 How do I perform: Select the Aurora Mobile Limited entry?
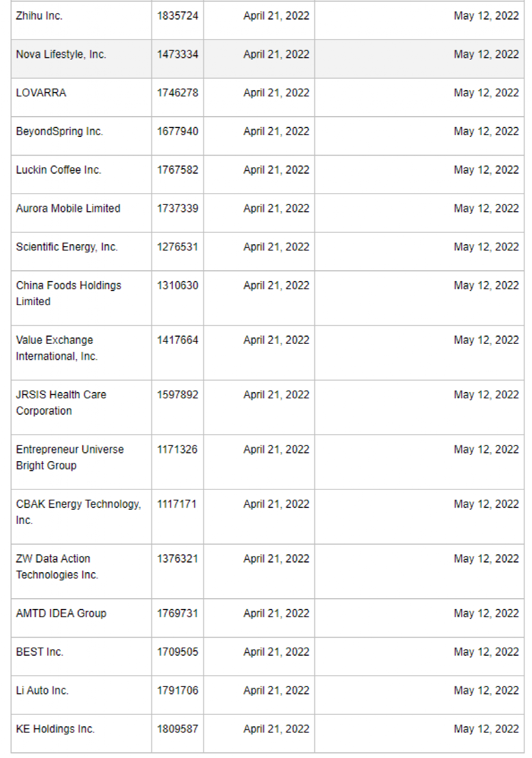[x=68, y=208]
